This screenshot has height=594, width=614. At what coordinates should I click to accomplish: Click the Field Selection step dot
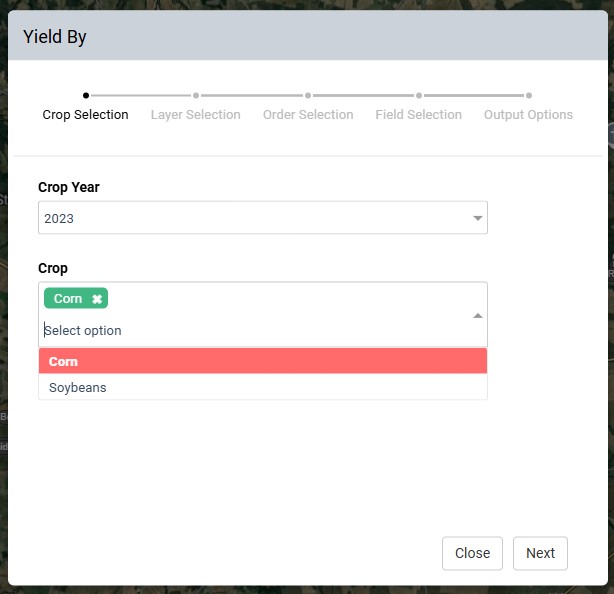point(419,95)
